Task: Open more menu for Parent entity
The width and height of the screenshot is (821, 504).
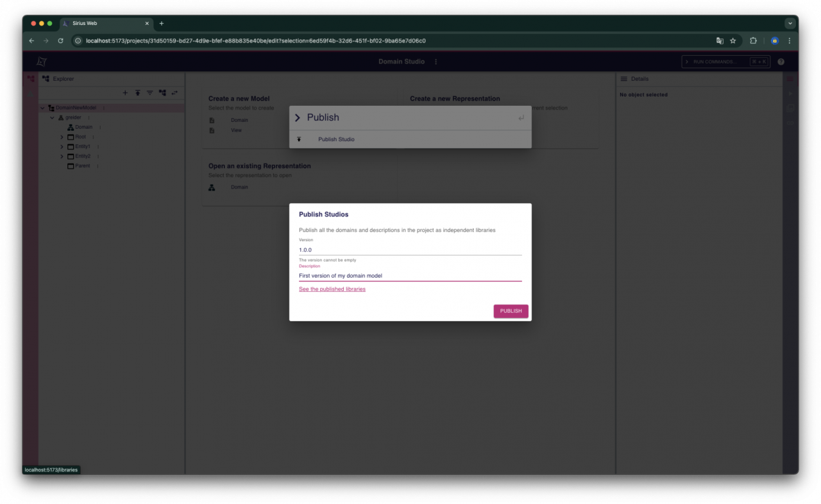Action: 97,166
